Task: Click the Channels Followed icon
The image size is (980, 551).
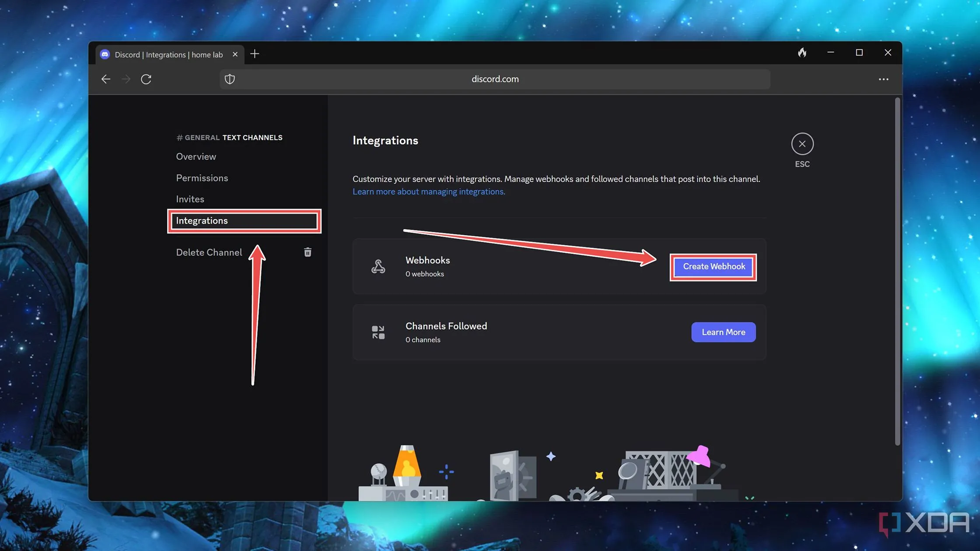Action: pyautogui.click(x=378, y=332)
